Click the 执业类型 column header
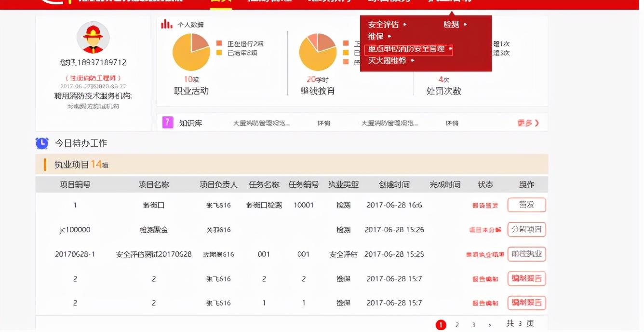Viewport: 644px width, 332px height. [x=343, y=184]
